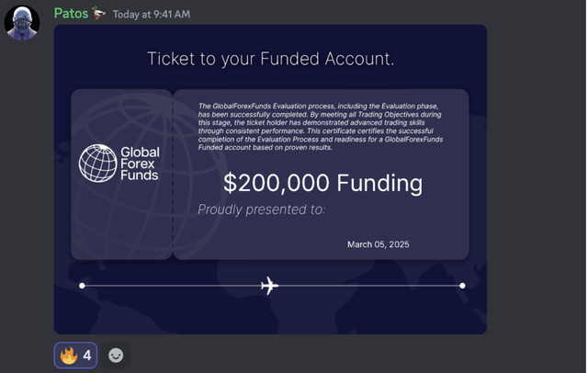This screenshot has height=373, width=588.
Task: Click the Today at 9:41 AM timestamp
Action: [x=152, y=15]
